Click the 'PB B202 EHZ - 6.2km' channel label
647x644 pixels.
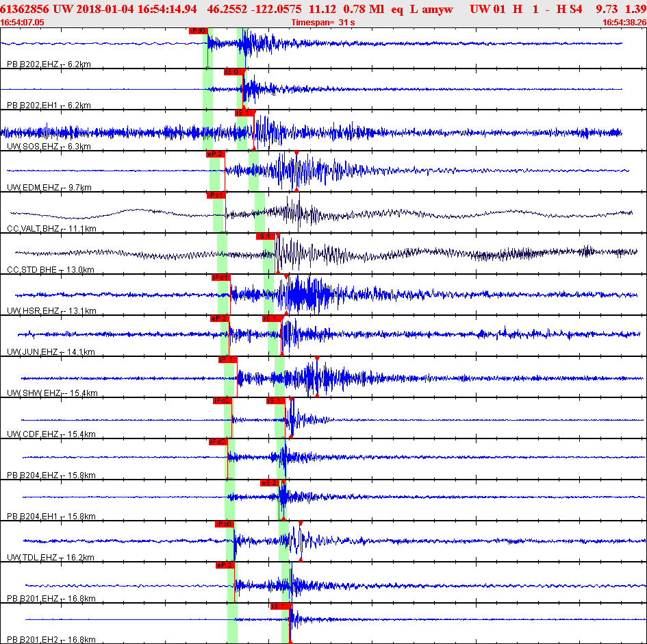49,64
